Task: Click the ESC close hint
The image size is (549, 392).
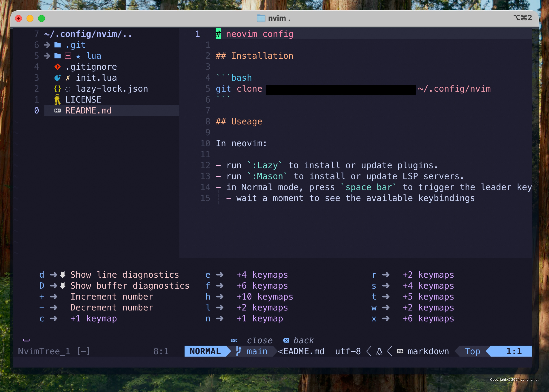Action: (x=252, y=340)
